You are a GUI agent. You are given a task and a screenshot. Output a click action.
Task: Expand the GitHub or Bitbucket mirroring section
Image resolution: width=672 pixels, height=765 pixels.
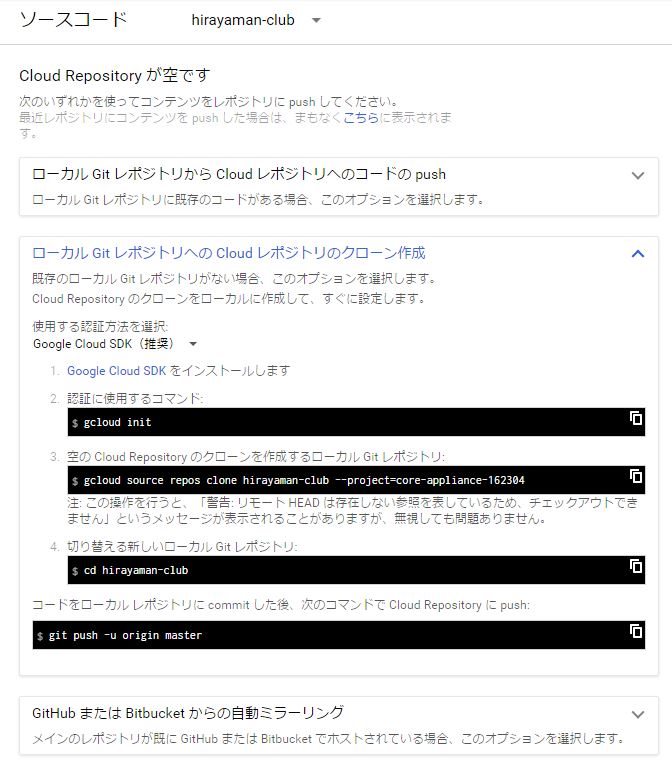click(638, 715)
